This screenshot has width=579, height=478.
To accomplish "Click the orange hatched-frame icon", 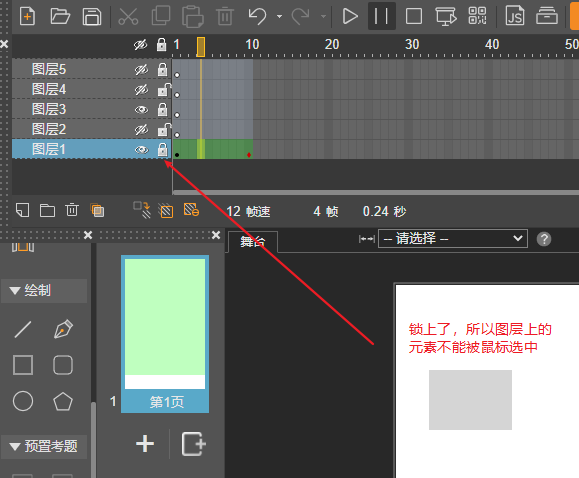I will pyautogui.click(x=166, y=211).
